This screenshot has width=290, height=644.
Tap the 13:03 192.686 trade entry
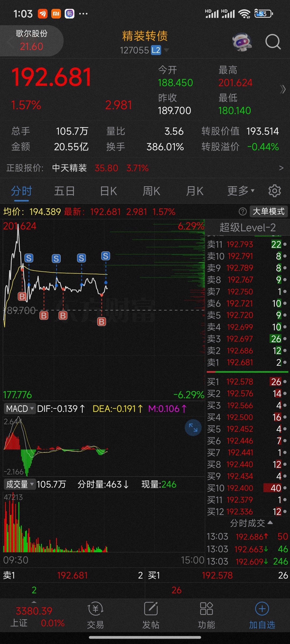point(247,536)
